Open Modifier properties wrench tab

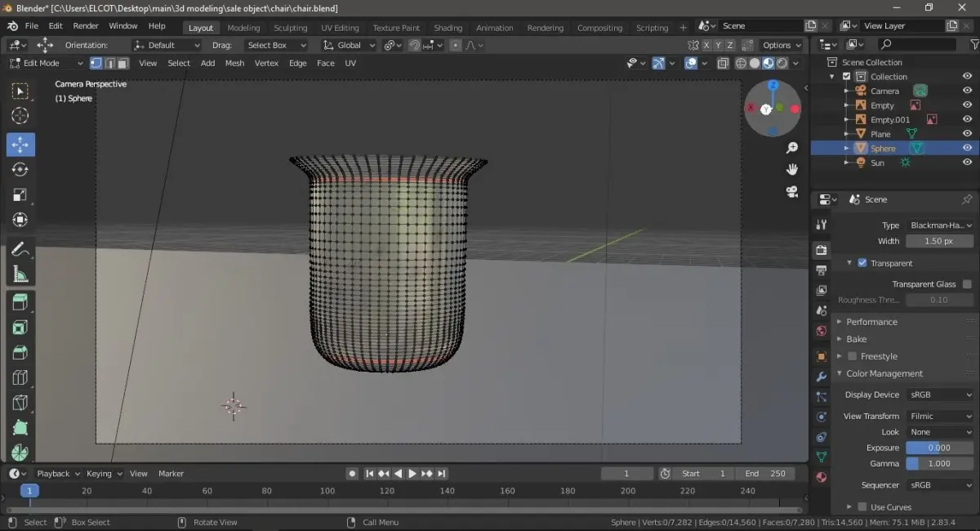pos(822,377)
